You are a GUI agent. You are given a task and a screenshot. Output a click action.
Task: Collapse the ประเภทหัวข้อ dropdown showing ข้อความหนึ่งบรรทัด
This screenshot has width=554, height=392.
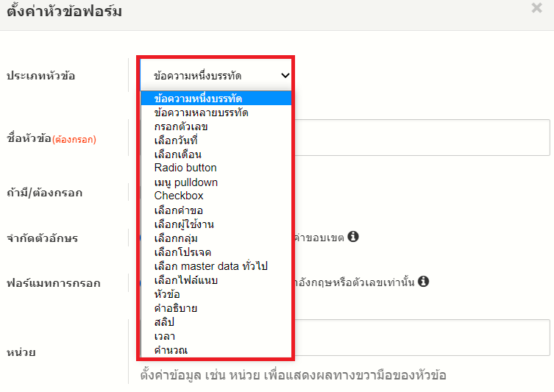click(216, 75)
